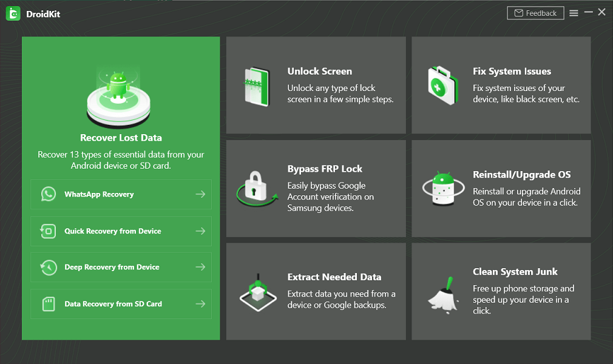Click 'Unlock any type of lock screen' description
This screenshot has width=613, height=364.
click(340, 93)
